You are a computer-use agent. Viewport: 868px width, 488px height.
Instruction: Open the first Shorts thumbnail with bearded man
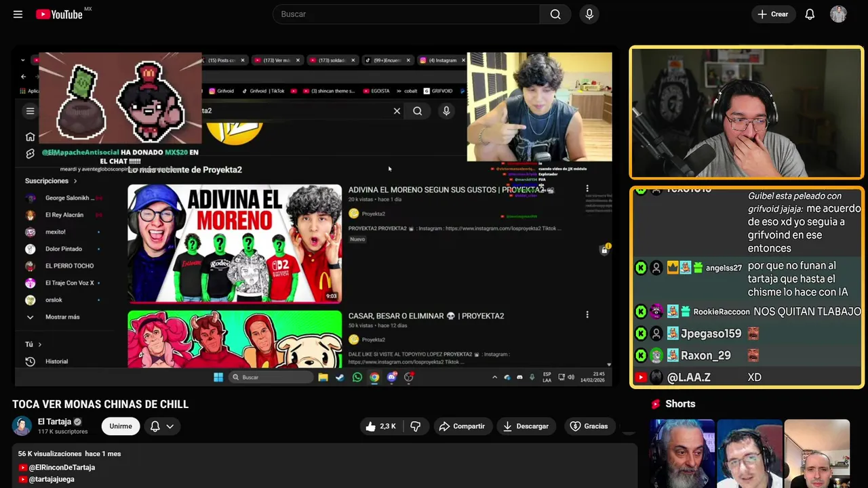pyautogui.click(x=682, y=453)
